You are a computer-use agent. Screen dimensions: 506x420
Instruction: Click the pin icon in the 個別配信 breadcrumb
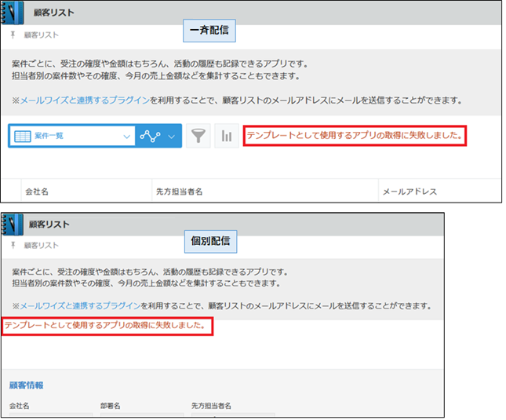13,245
